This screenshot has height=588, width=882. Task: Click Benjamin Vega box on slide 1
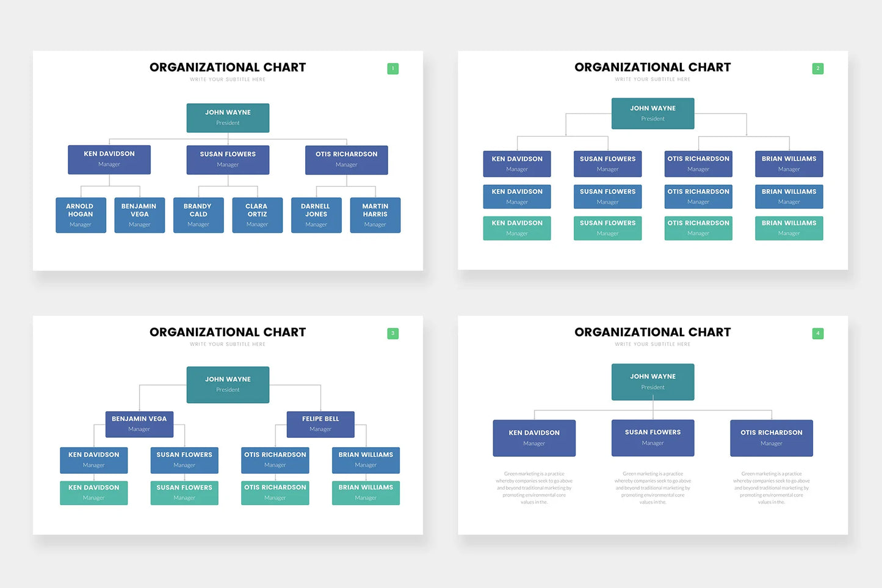pos(139,215)
